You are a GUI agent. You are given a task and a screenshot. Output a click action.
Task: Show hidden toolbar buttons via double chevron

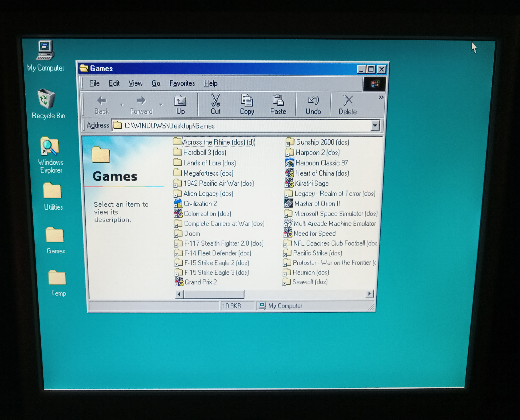381,97
